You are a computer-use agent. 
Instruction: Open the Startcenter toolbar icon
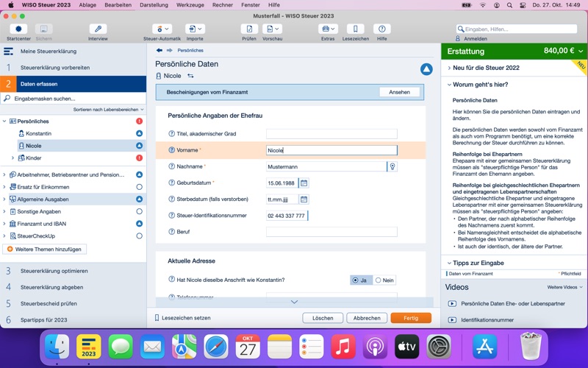(x=18, y=29)
